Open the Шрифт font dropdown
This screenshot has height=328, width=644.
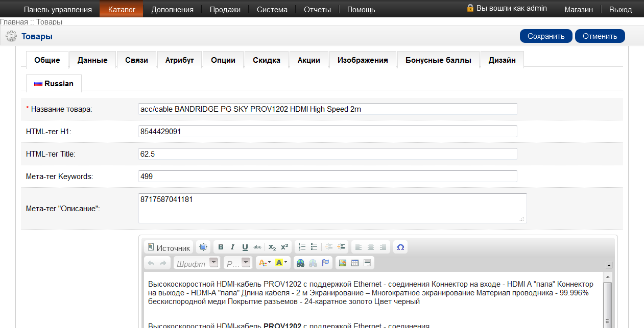click(x=197, y=263)
